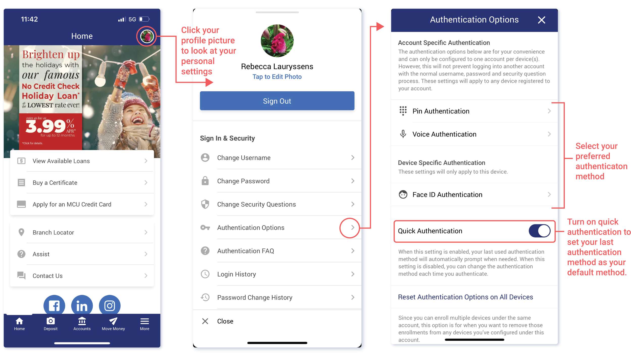
Task: Click Sign Out button
Action: [x=278, y=101]
